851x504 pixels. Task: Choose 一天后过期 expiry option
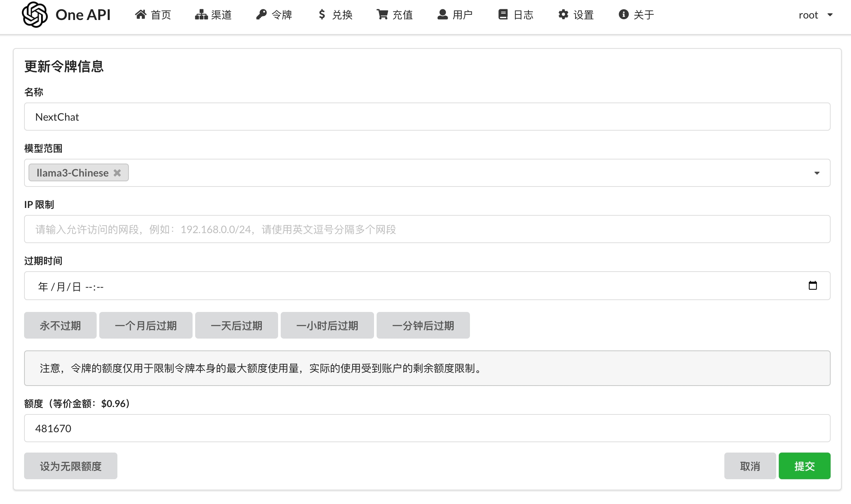(236, 326)
